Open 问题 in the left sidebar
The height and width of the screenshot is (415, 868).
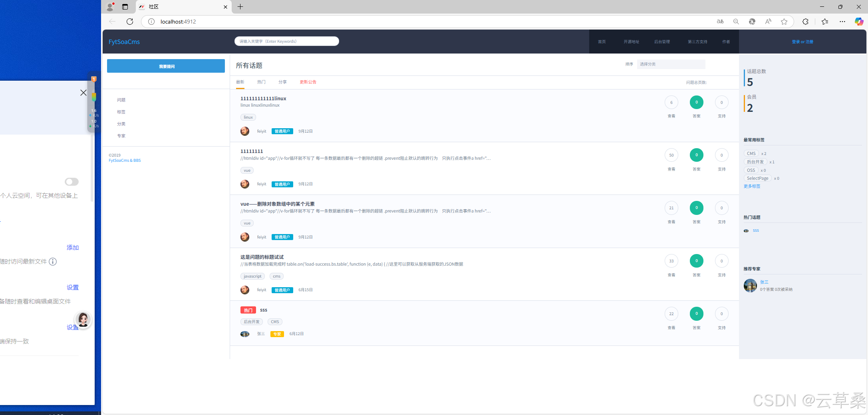pyautogui.click(x=121, y=100)
